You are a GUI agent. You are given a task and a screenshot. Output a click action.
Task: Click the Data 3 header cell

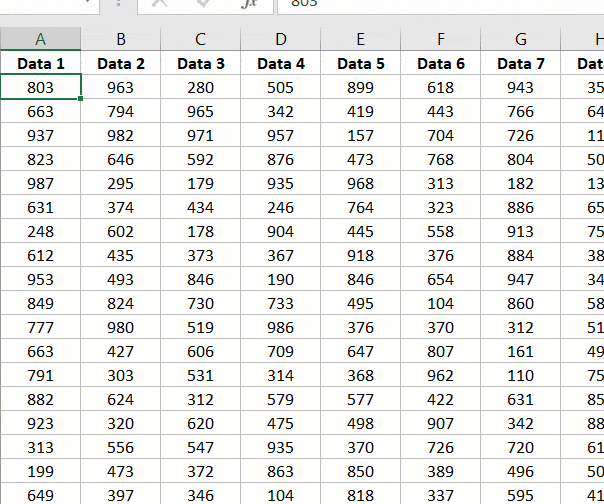point(200,64)
